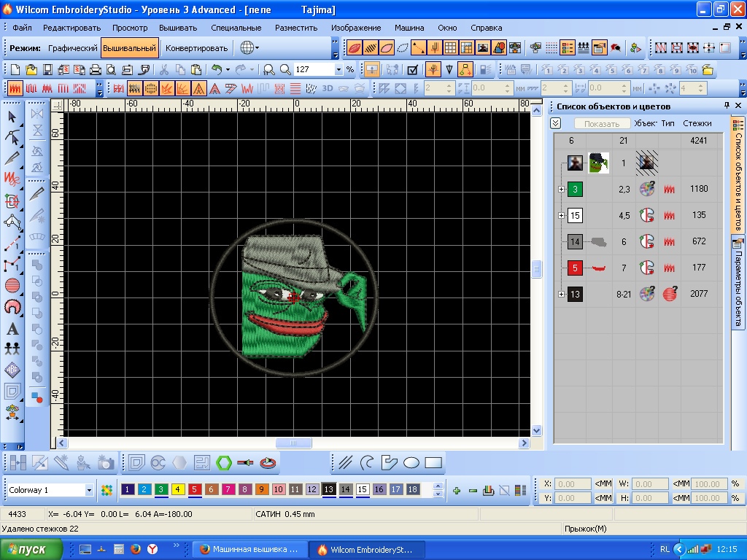This screenshot has height=560, width=747.
Task: Open a design with the folder icon
Action: 31,70
